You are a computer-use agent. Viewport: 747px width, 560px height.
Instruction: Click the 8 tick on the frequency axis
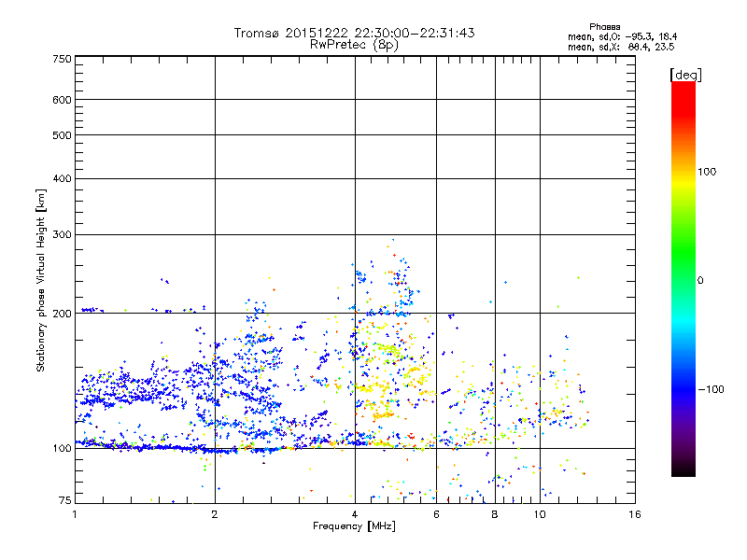tap(495, 514)
